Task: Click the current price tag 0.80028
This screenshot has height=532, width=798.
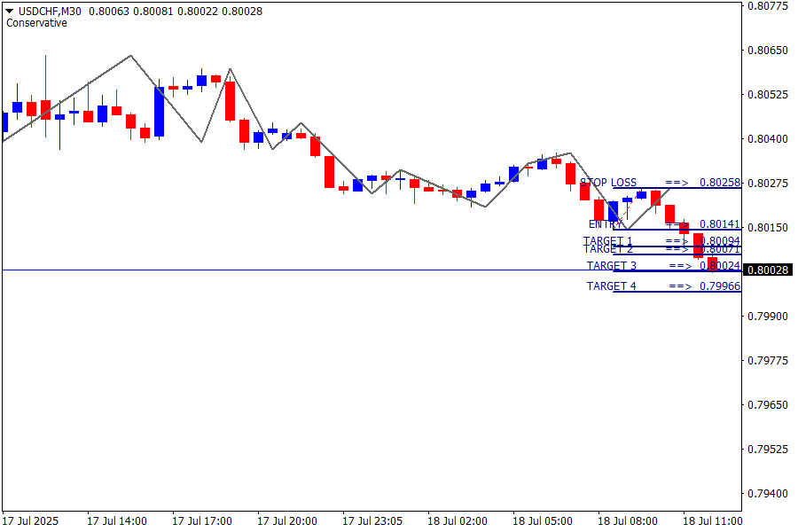Action: (x=768, y=270)
